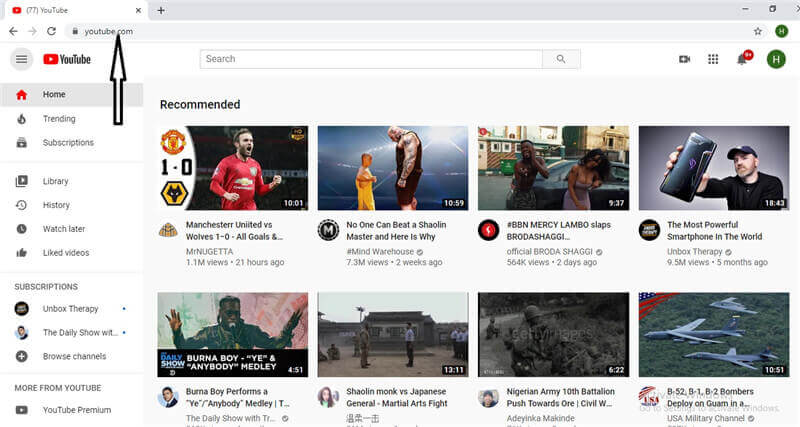Select Trending in the sidebar
This screenshot has height=427, width=800.
click(x=58, y=119)
